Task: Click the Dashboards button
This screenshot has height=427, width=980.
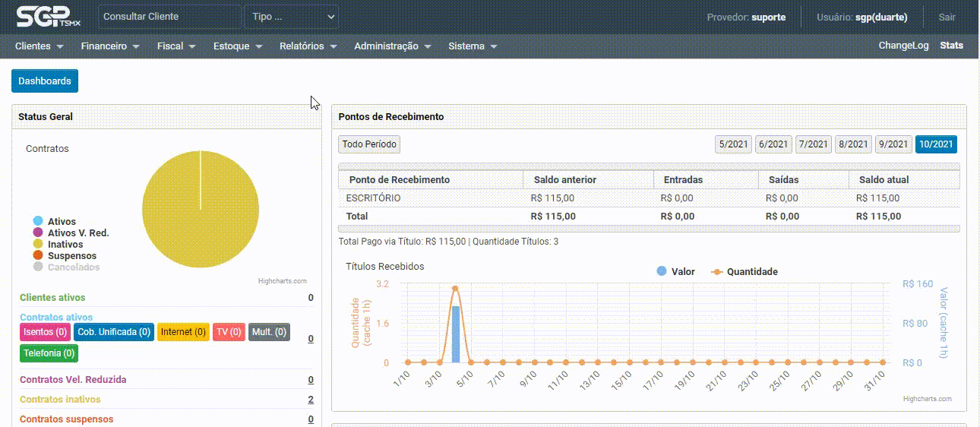Action: 45,81
